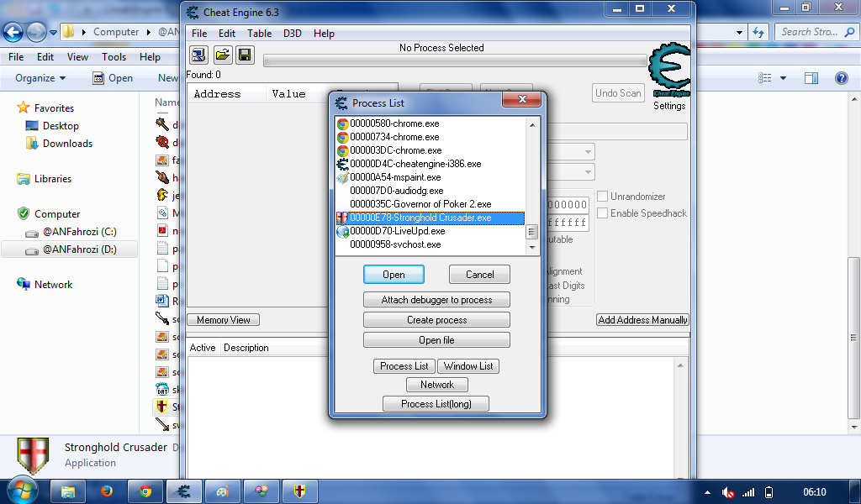861x504 pixels.
Task: Open the lower value type dropdown arrow
Action: (588, 172)
